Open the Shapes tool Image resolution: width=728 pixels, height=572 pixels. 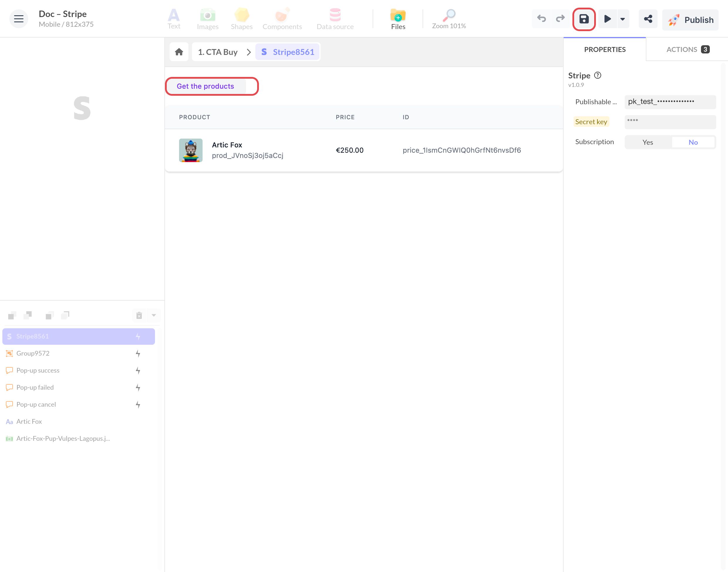pos(242,19)
